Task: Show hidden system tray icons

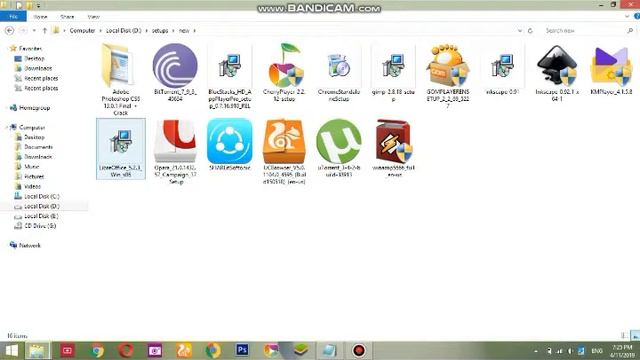Action: [536, 351]
